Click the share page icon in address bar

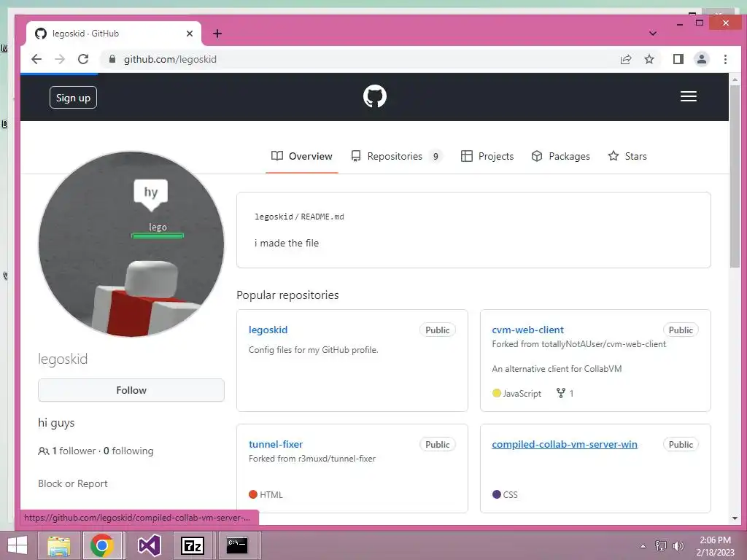click(x=625, y=59)
